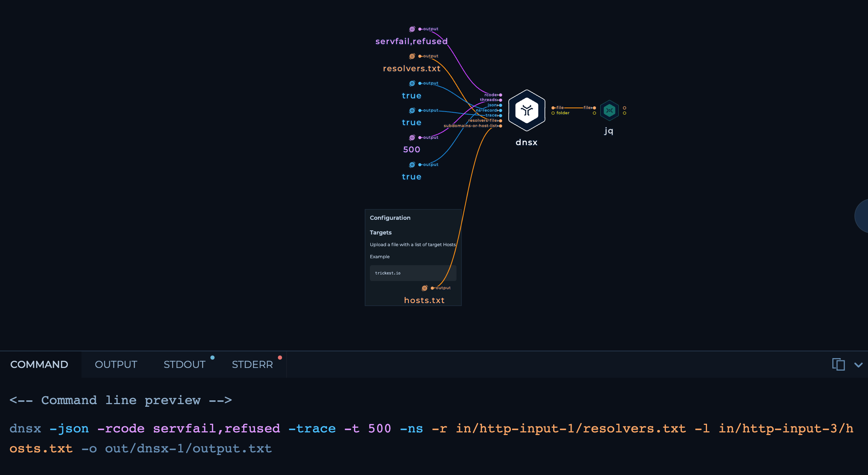Screen dimensions: 868x475
Task: Click the resolvers.txt node label
Action: (412, 69)
